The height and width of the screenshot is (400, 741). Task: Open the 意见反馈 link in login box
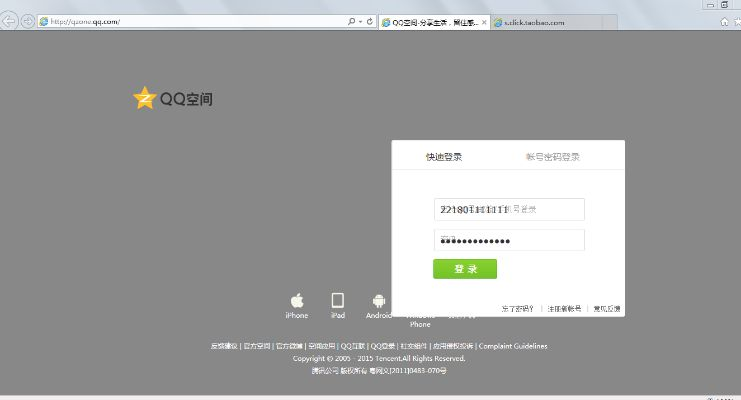(x=607, y=309)
